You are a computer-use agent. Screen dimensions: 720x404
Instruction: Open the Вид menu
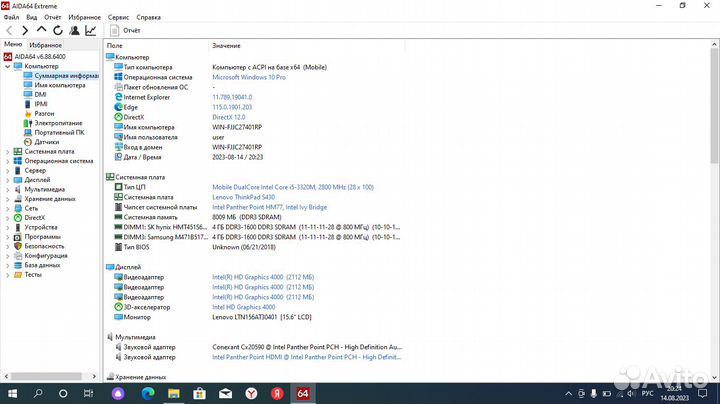[32, 17]
